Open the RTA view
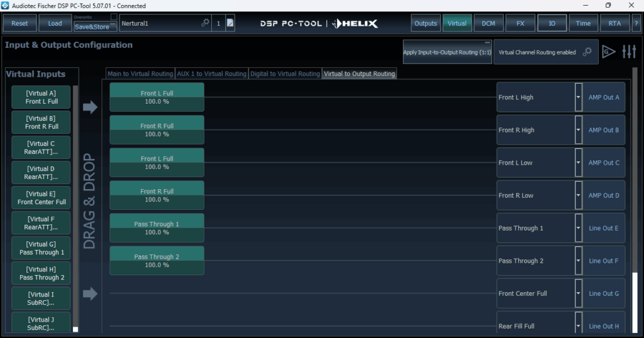The height and width of the screenshot is (338, 644). [x=614, y=23]
